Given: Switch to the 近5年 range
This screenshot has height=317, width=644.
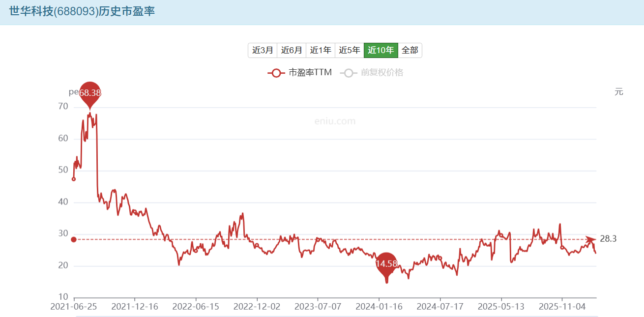Looking at the screenshot, I should (x=350, y=50).
